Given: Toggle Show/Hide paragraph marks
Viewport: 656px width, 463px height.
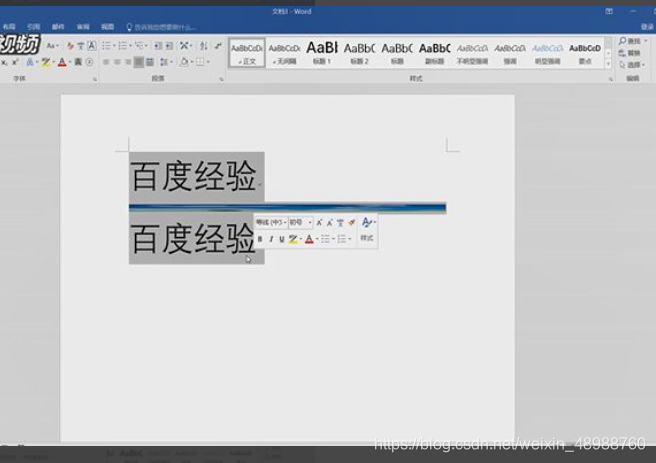Looking at the screenshot, I should 218,46.
